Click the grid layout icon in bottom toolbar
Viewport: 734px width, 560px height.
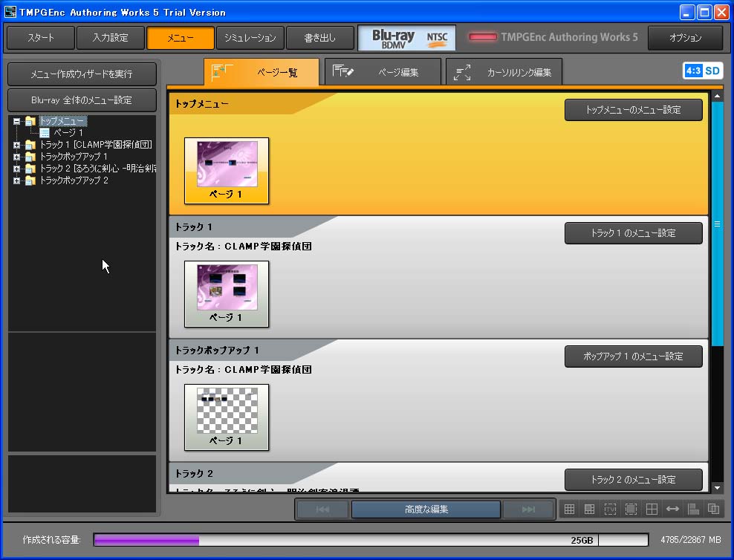tap(570, 509)
